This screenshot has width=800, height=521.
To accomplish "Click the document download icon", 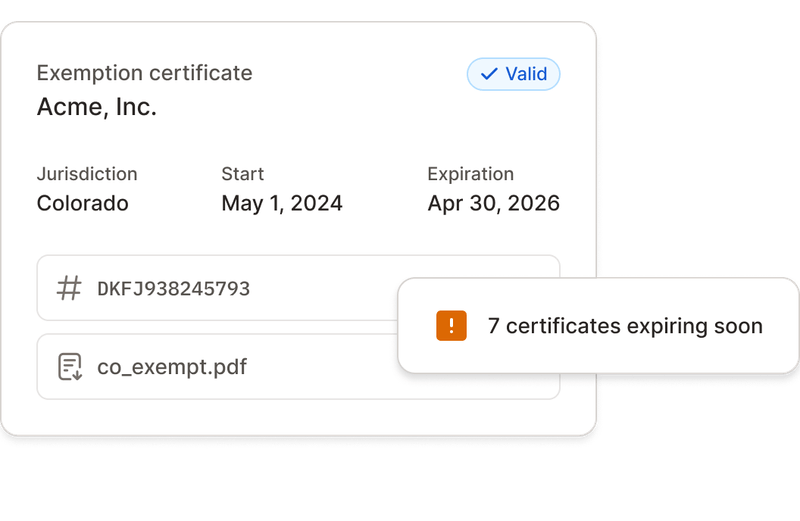I will (70, 367).
